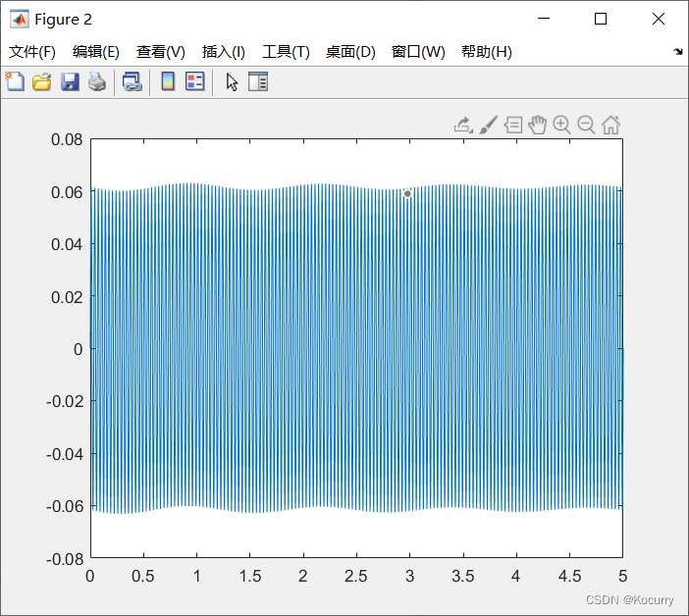Click the data tip marker near x=3
The width and height of the screenshot is (689, 616).
pos(407,193)
